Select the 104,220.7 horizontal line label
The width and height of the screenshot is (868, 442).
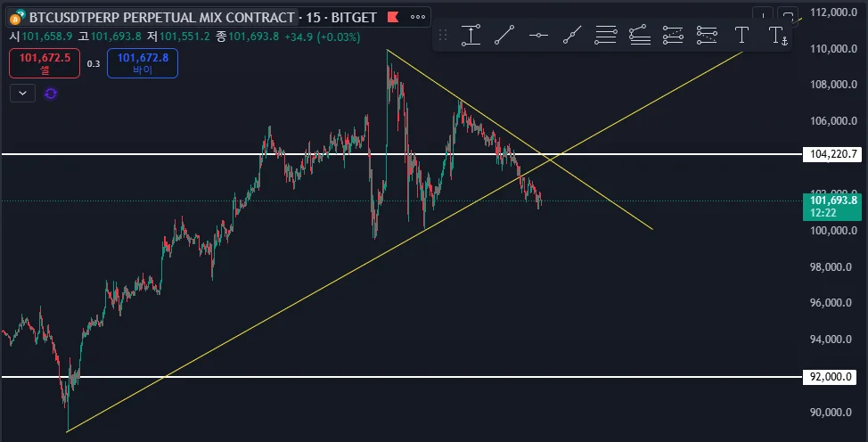click(832, 154)
